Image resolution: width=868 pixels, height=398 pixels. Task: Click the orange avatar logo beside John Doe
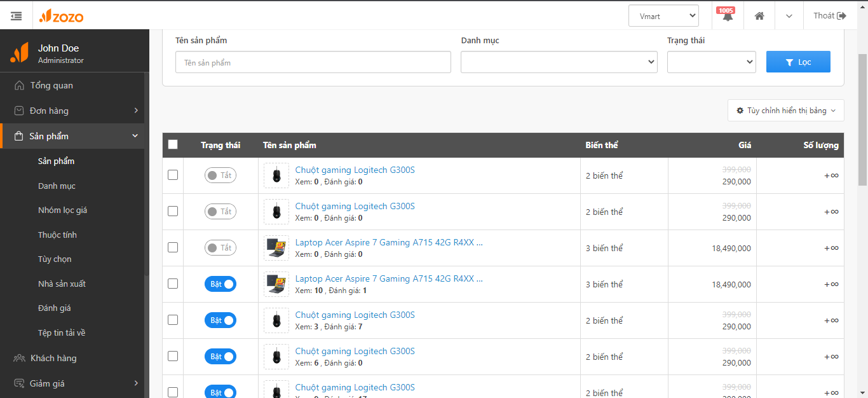(19, 52)
